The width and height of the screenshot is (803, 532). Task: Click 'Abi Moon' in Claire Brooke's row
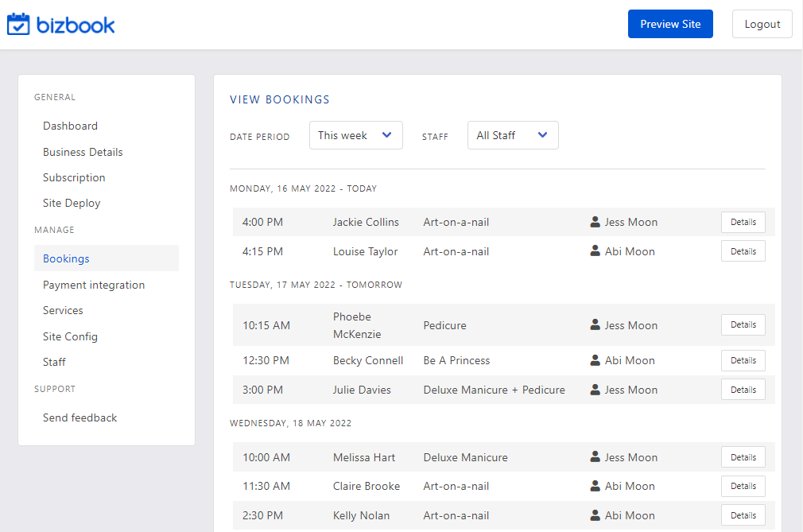630,486
